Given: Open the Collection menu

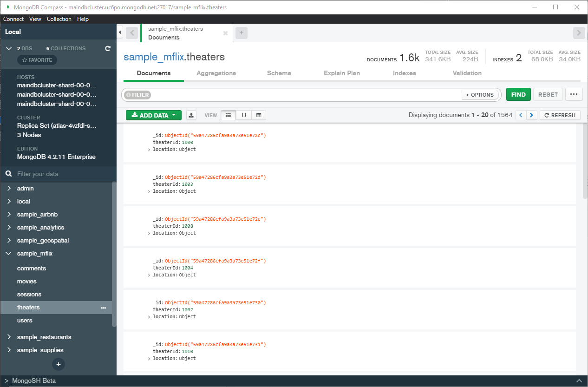Looking at the screenshot, I should click(x=59, y=19).
